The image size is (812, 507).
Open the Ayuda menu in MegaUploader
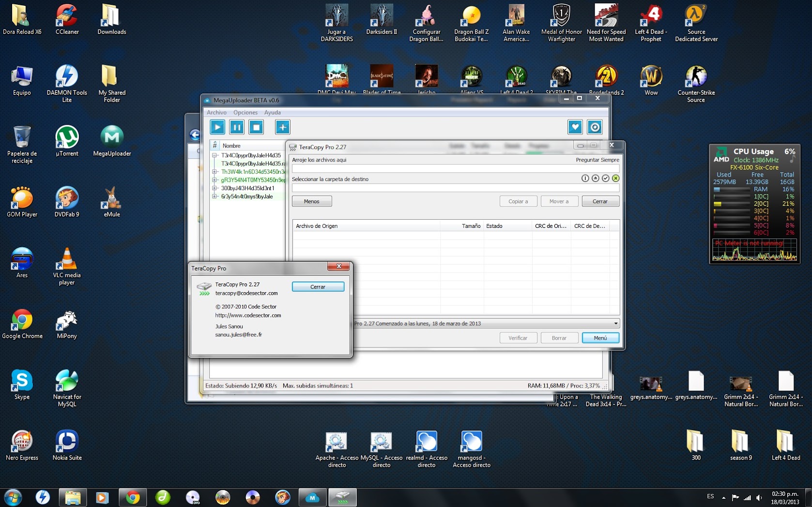[272, 112]
